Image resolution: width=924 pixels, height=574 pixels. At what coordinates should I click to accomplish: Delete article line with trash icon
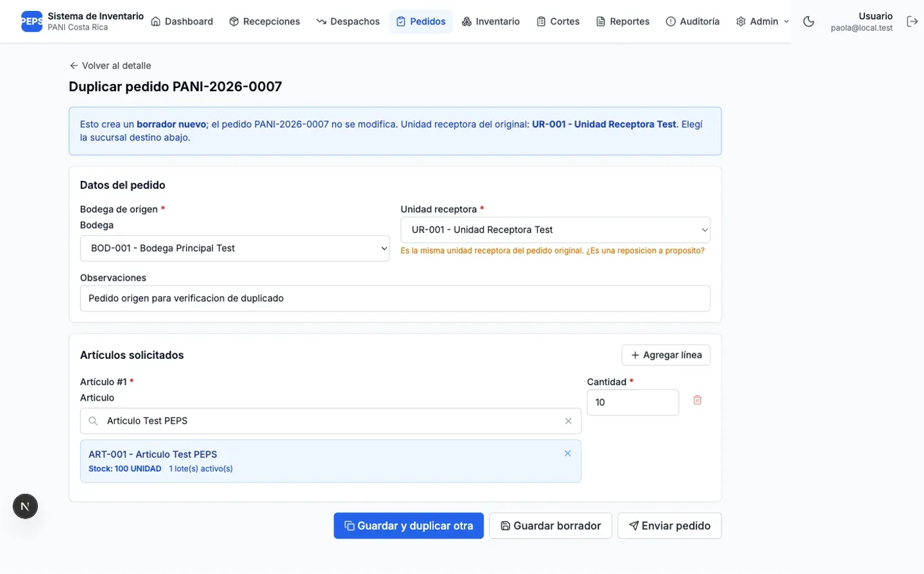tap(697, 400)
